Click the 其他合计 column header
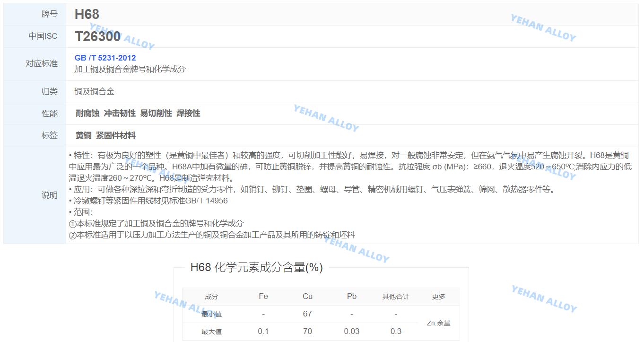Image resolution: width=644 pixels, height=342 pixels. point(396,297)
